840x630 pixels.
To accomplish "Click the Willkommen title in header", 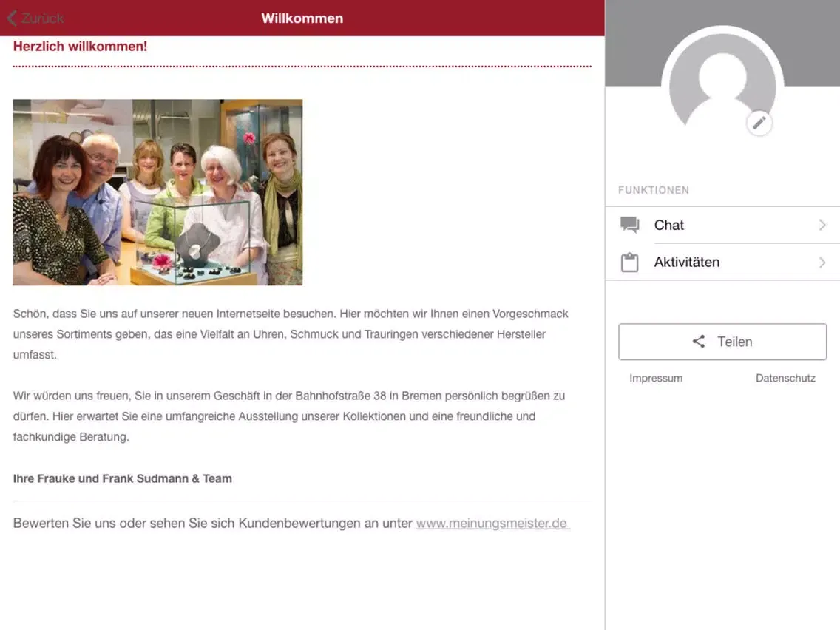I will 302,18.
